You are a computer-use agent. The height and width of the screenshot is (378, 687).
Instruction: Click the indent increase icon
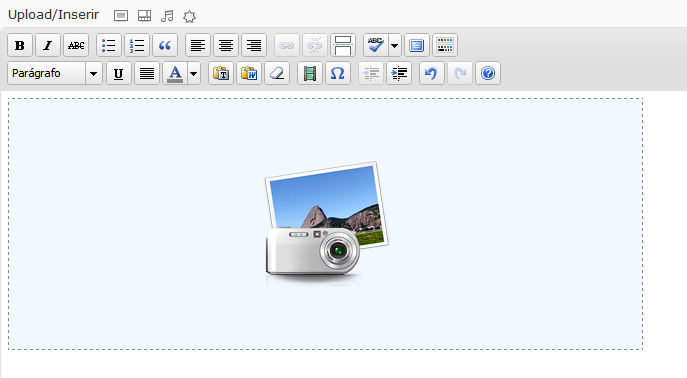[x=399, y=73]
